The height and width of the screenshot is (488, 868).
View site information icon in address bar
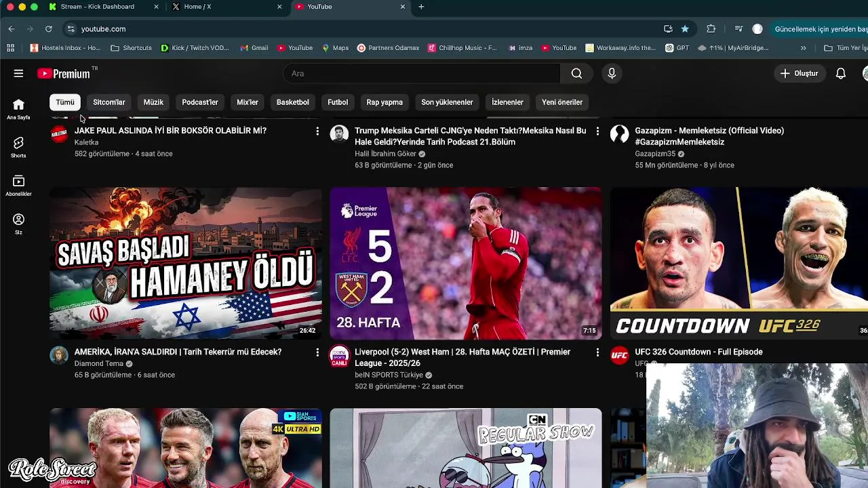click(71, 29)
